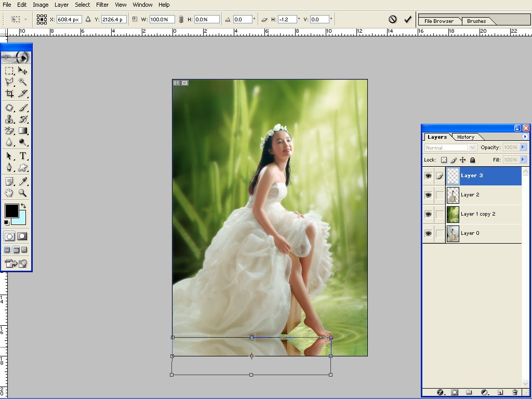Select the Crop tool in the toolbox
Viewport: 532px width, 399px height.
(x=9, y=94)
